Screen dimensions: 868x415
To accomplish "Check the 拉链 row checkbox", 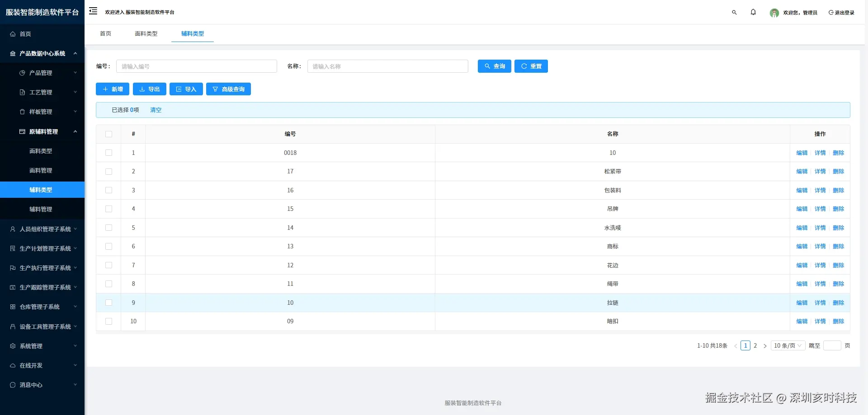I will point(108,303).
